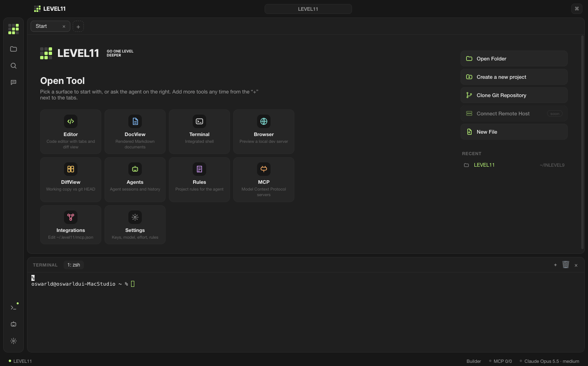Click Builder mode in status bar
Screen dimensions: 588x366
pos(474,361)
